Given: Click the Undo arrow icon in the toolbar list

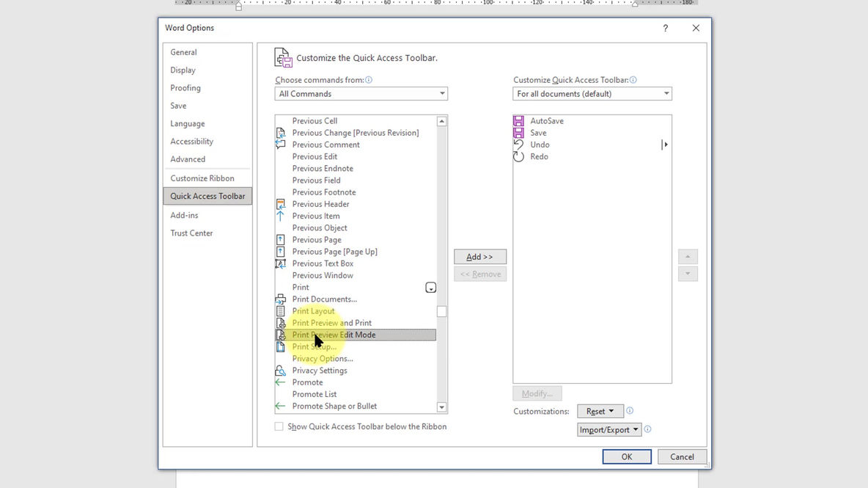Looking at the screenshot, I should click(519, 145).
